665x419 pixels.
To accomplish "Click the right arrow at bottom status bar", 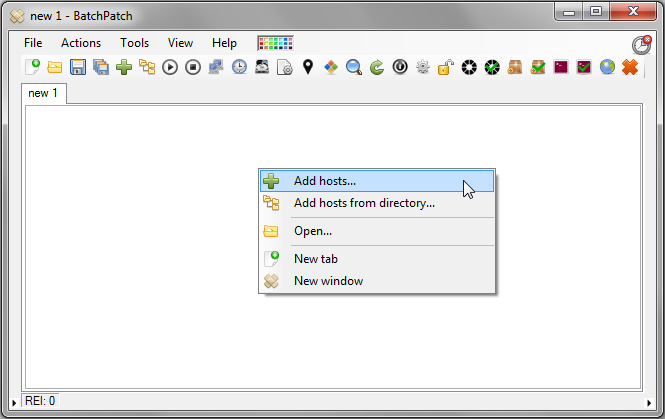I will 649,403.
